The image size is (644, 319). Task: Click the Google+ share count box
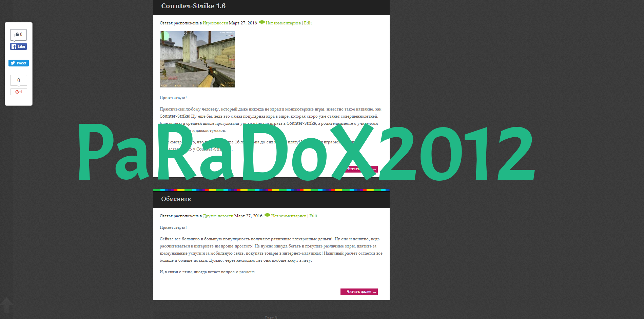[19, 80]
